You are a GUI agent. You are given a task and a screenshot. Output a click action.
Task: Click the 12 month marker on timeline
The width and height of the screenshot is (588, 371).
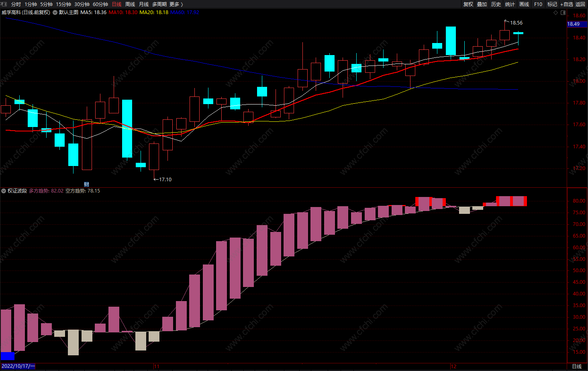coord(453,367)
